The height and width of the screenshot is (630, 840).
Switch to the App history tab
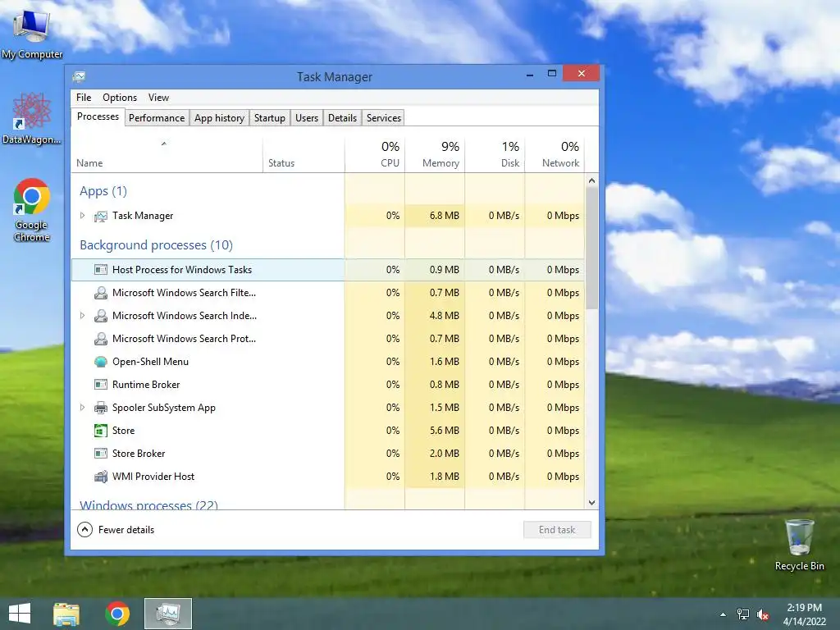[219, 118]
